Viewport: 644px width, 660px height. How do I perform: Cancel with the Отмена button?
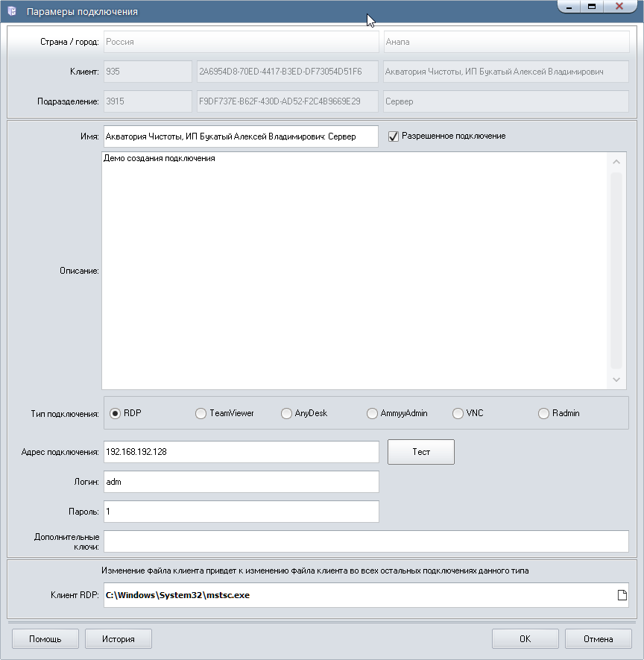[598, 639]
